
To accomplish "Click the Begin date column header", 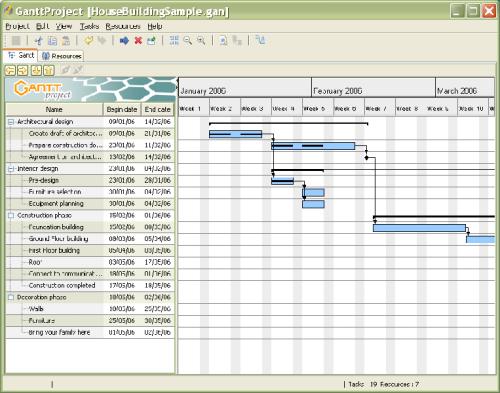I will coord(122,109).
